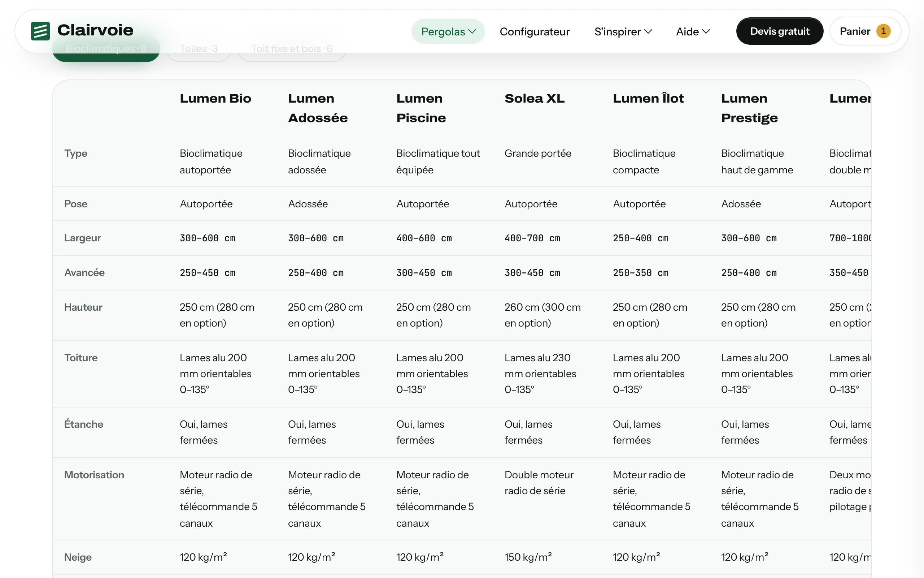Image resolution: width=924 pixels, height=578 pixels.
Task: Open the Clairvoie home wordmark
Action: coord(95,30)
